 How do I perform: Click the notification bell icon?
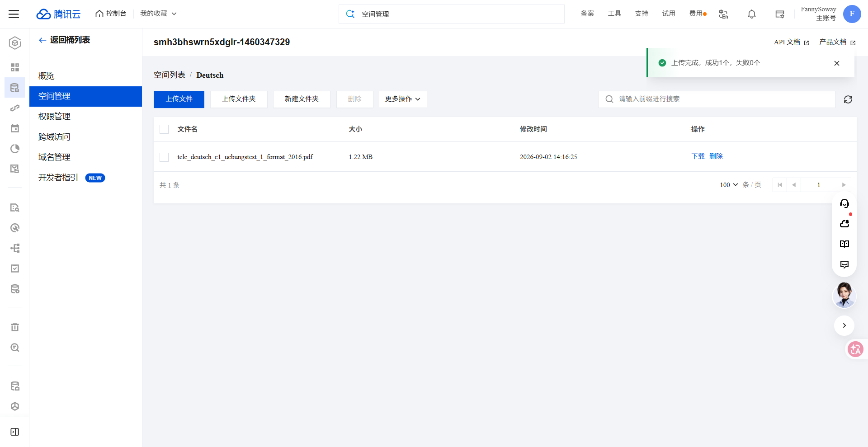tap(751, 14)
